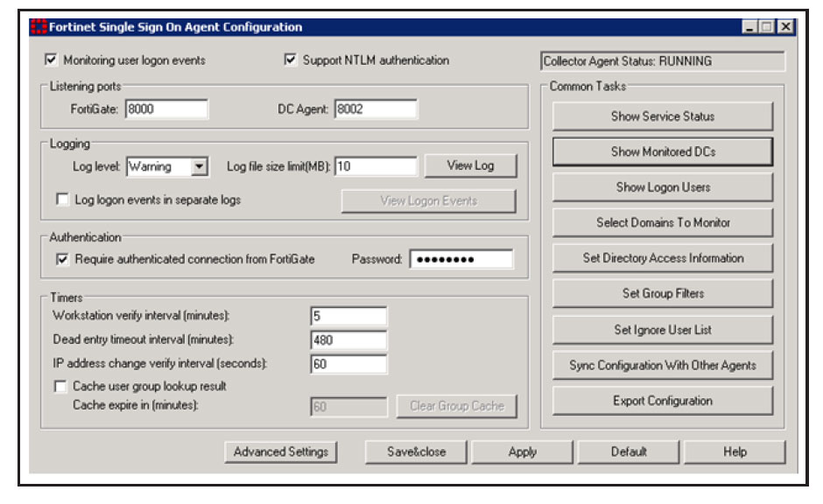Focus the Dead entry timeout interval field
The height and width of the screenshot is (504, 823).
[348, 339]
